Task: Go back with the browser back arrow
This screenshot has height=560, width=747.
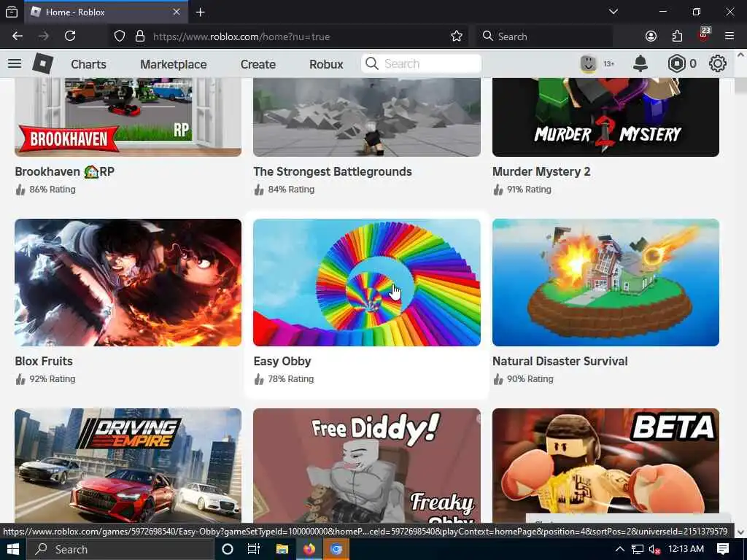Action: click(x=18, y=36)
